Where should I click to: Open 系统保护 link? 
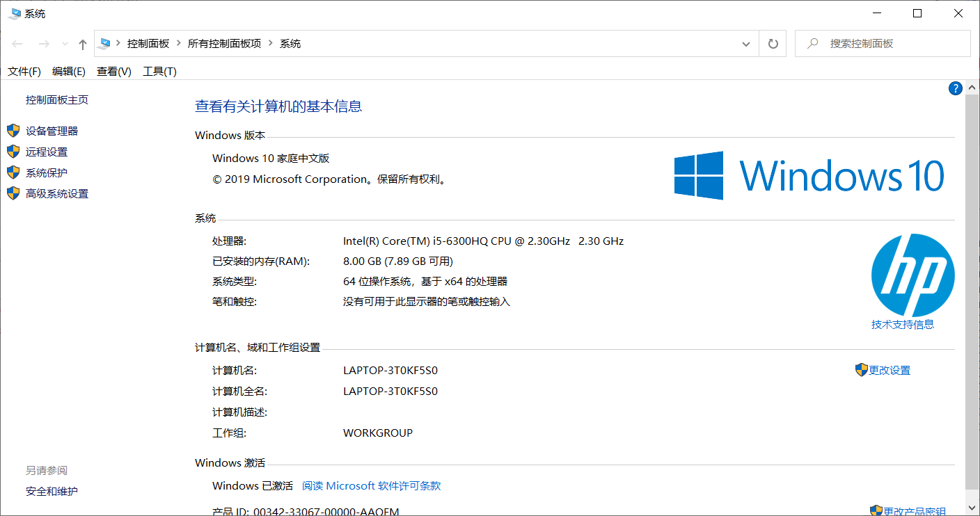tap(47, 172)
